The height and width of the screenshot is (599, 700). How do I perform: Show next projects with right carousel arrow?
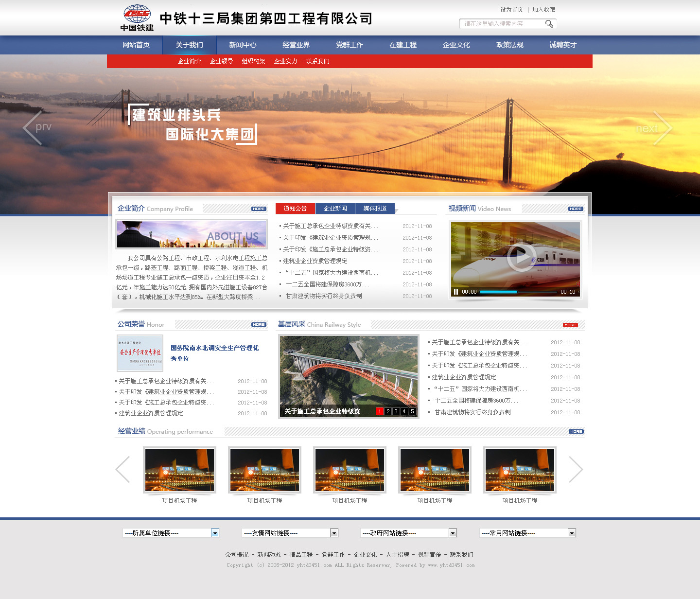coord(576,469)
